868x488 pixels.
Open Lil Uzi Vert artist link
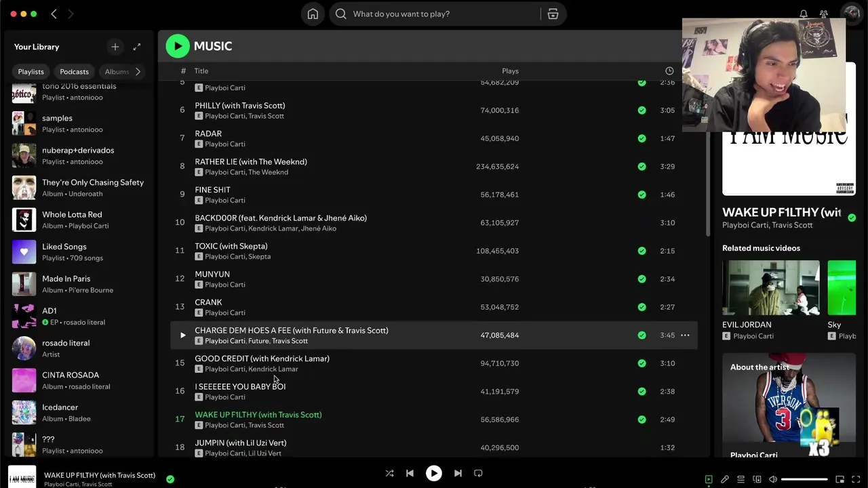(264, 453)
